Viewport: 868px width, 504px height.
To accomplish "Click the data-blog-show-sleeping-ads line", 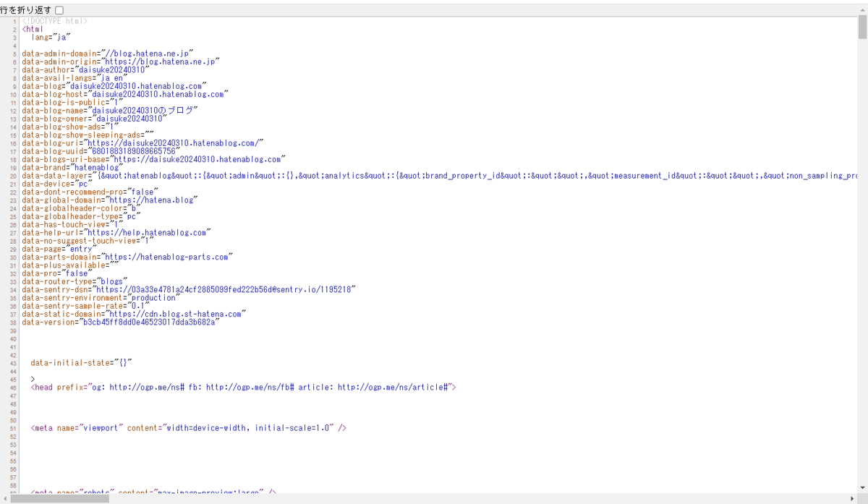I will [88, 134].
